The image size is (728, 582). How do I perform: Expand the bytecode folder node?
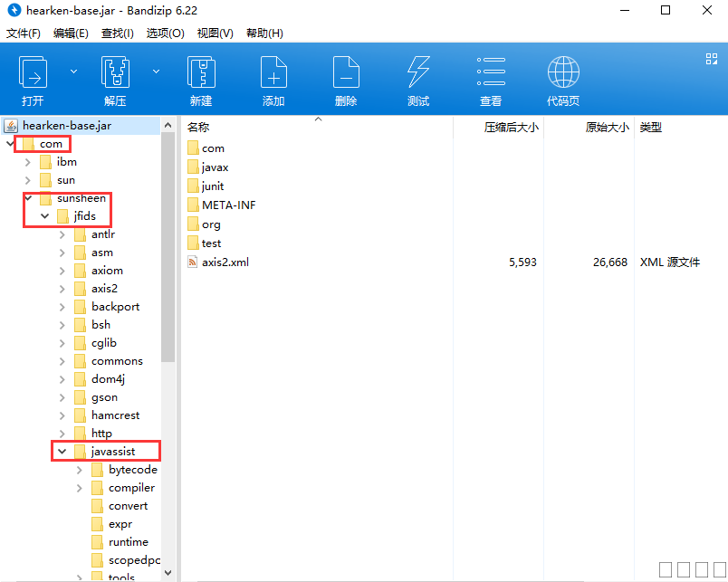click(79, 470)
